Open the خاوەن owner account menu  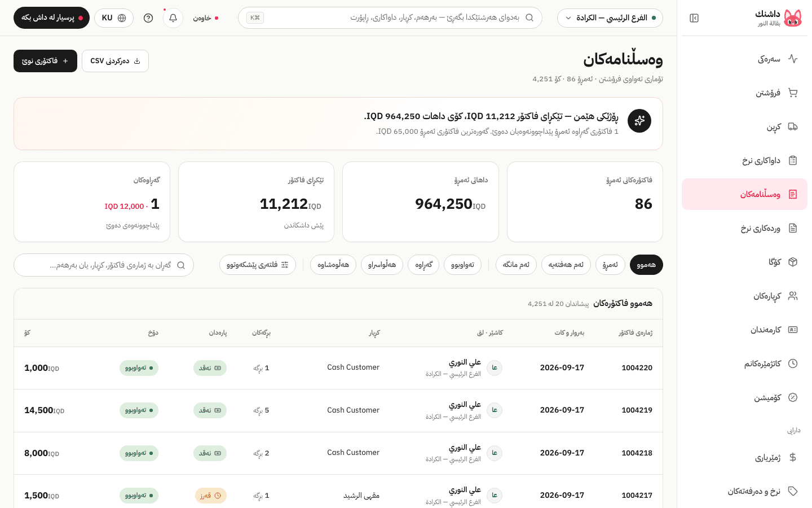point(205,18)
